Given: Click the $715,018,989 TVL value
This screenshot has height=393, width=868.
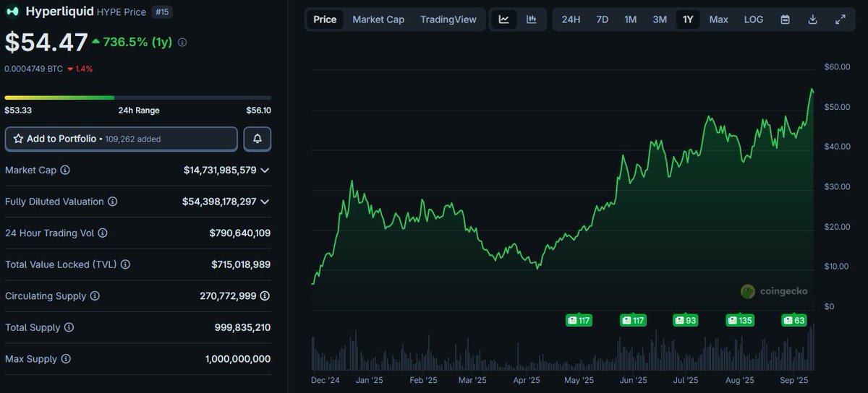Looking at the screenshot, I should tap(241, 264).
